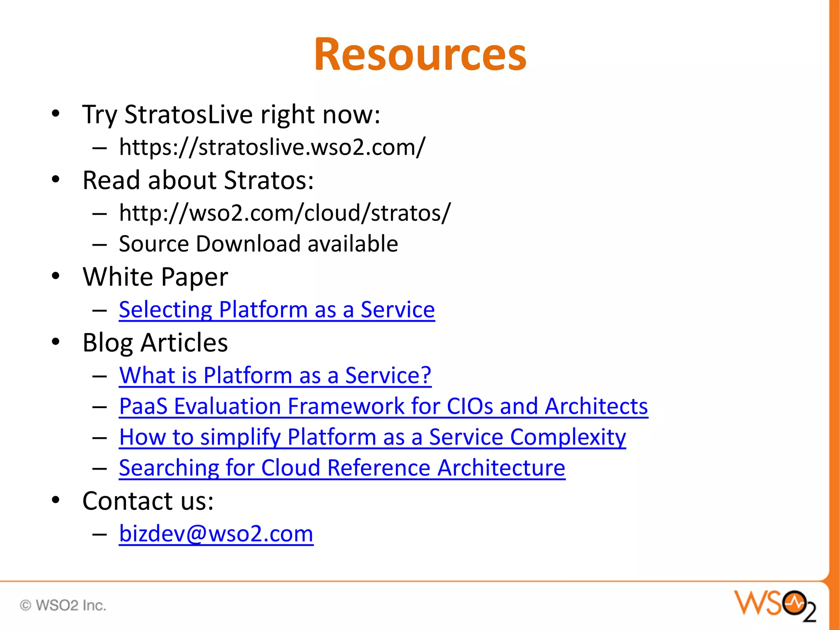
Task: Open PaaS Evaluation Framework for CIOs and Architects
Action: click(383, 406)
